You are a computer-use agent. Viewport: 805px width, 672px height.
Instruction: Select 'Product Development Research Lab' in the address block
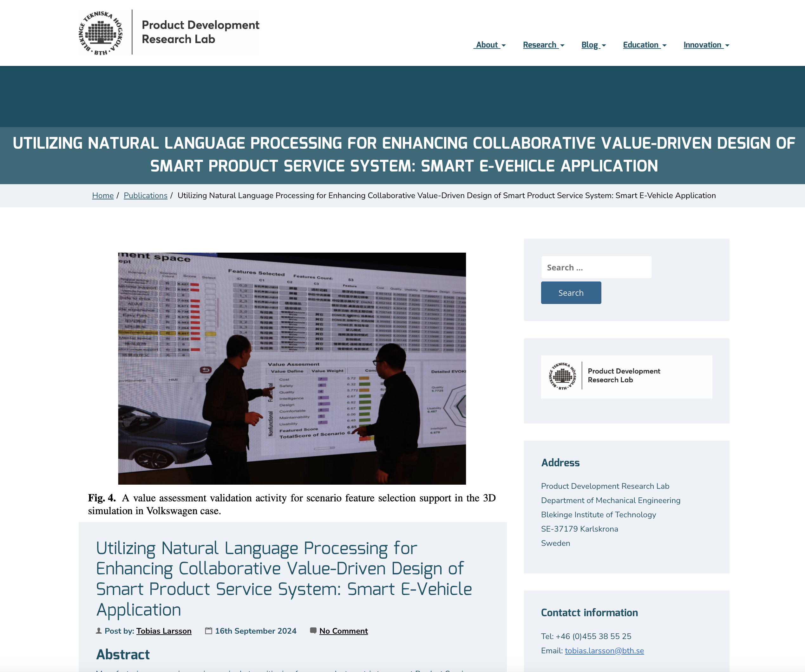[x=605, y=486]
